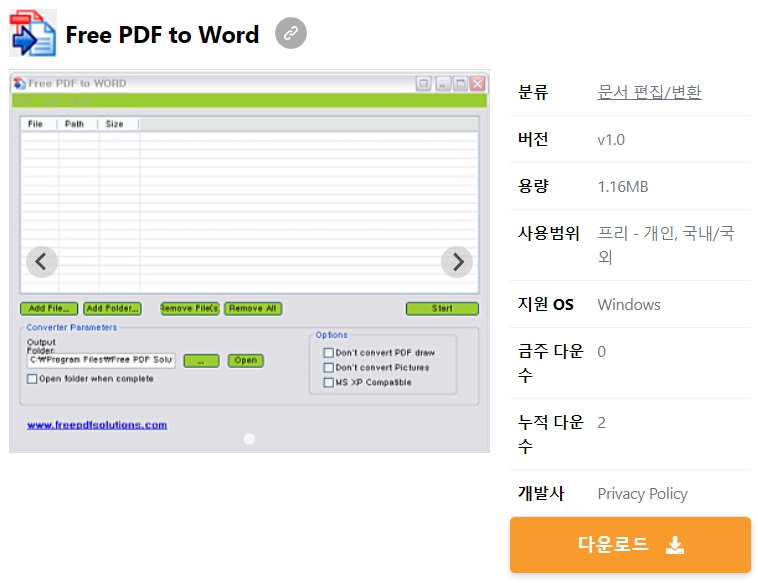
Task: Click the 분류 label
Action: point(533,92)
